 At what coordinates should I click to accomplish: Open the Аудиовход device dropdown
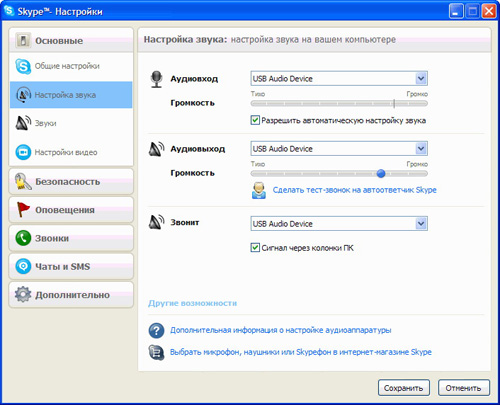coord(339,79)
